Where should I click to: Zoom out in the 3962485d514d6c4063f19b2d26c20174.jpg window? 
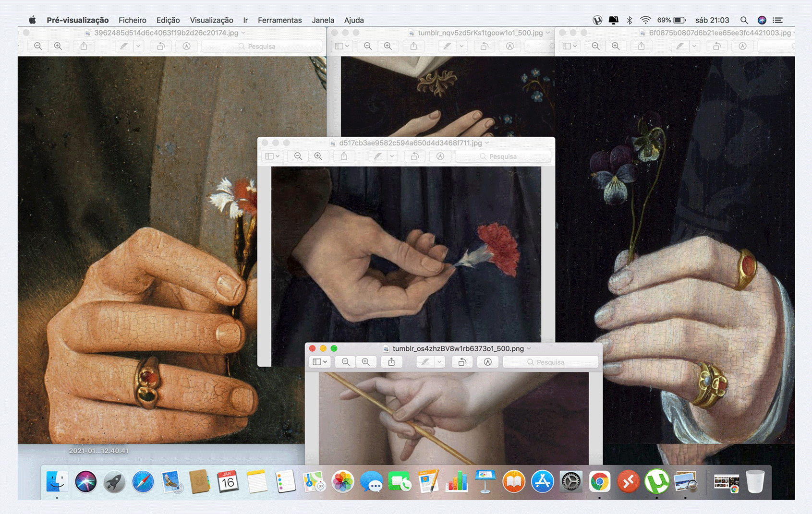pos(38,46)
